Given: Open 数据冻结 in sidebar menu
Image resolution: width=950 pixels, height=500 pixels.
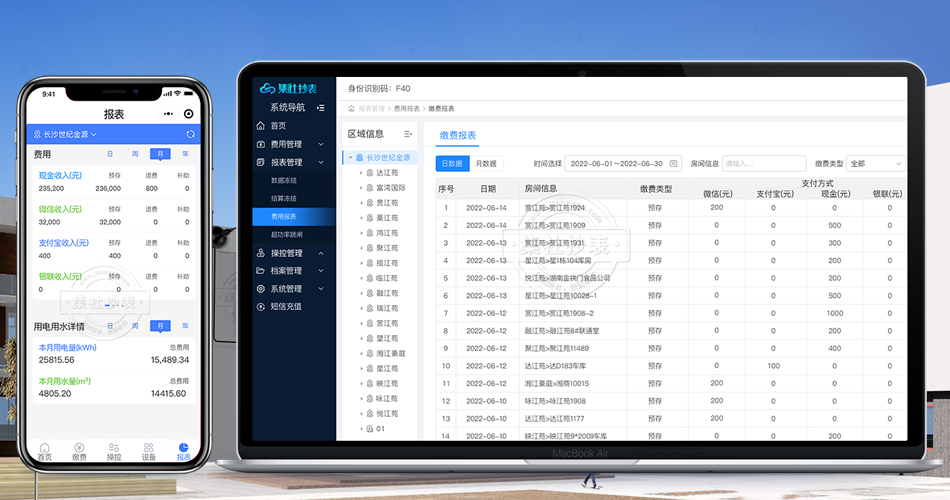Looking at the screenshot, I should pos(284,180).
